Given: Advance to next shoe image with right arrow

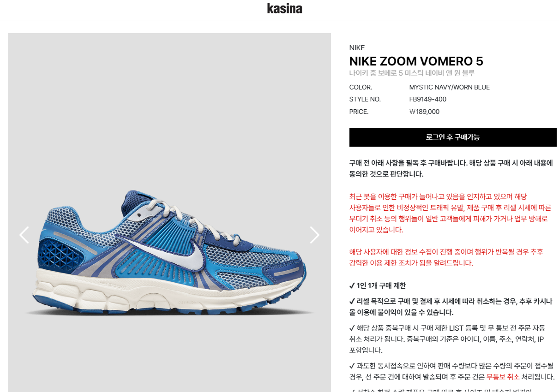Looking at the screenshot, I should (314, 235).
